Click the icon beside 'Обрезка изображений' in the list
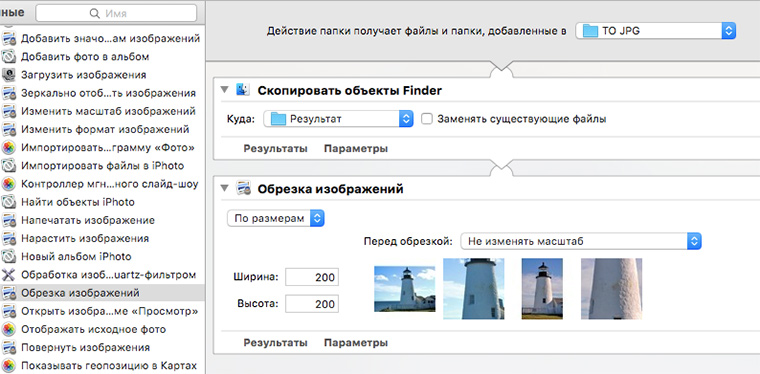 point(9,293)
